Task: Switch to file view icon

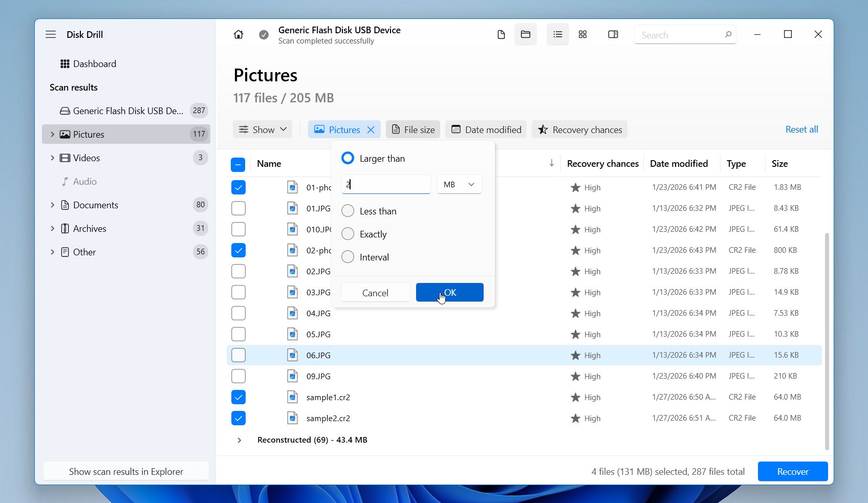Action: [x=501, y=35]
